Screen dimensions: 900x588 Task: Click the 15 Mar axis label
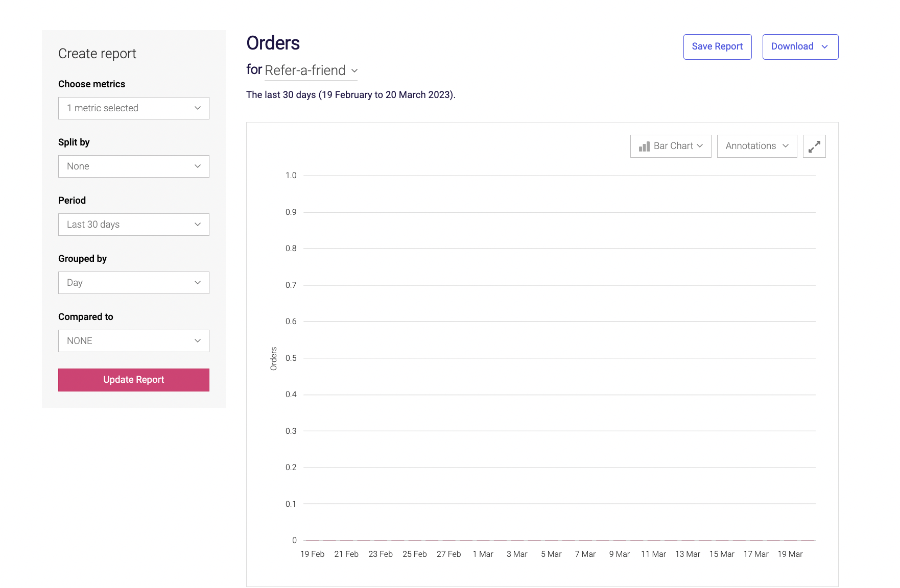coord(722,554)
